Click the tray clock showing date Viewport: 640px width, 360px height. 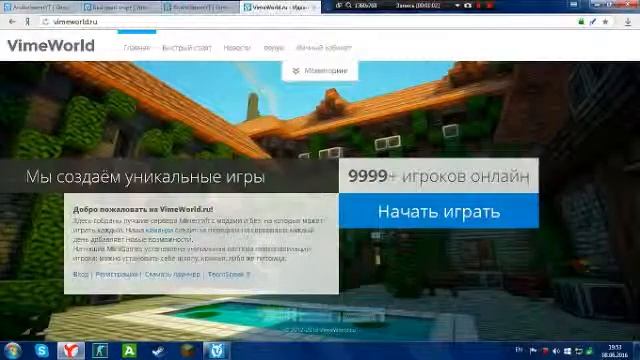tap(614, 351)
